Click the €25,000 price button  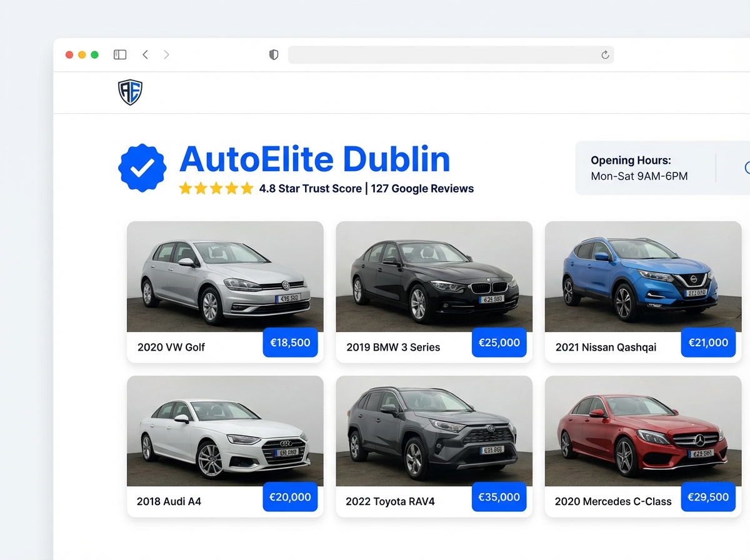[499, 342]
